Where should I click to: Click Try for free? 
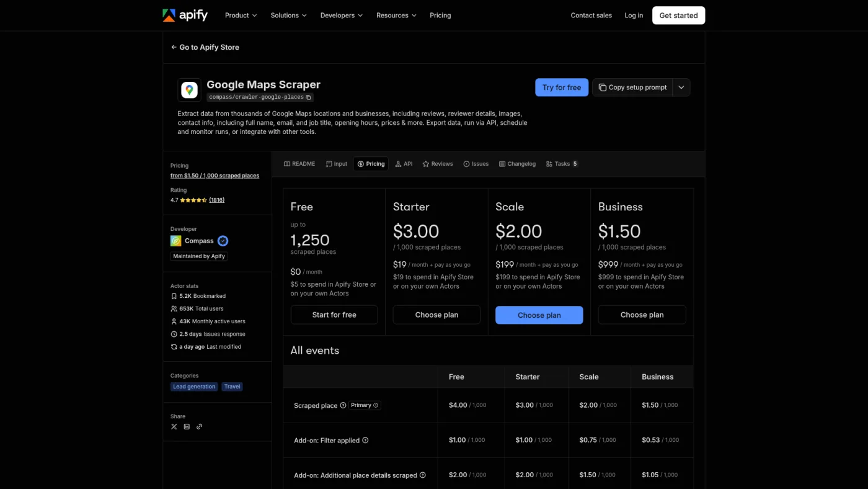(562, 87)
